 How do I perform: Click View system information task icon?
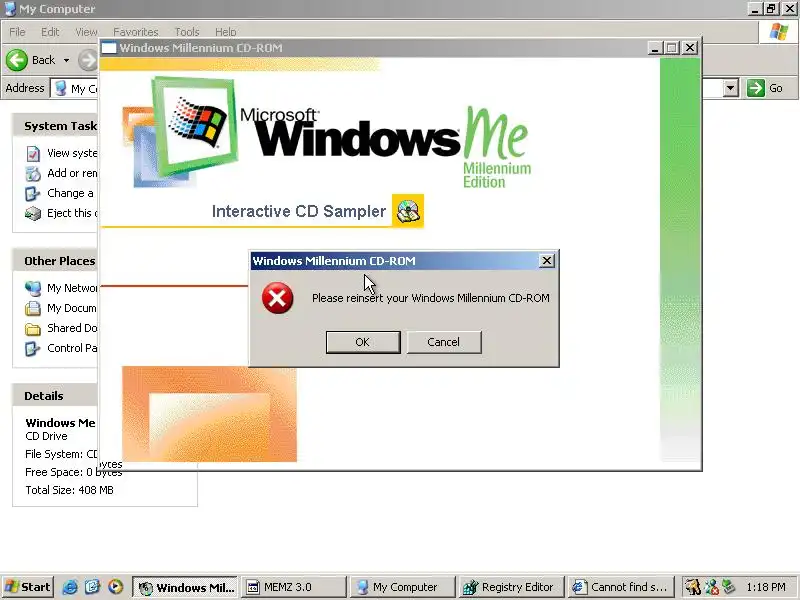(x=33, y=154)
